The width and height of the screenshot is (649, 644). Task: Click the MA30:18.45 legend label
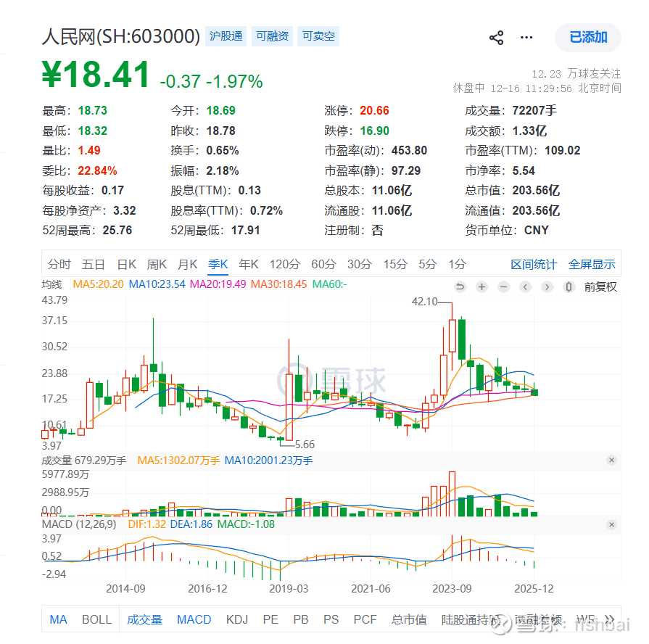[279, 284]
